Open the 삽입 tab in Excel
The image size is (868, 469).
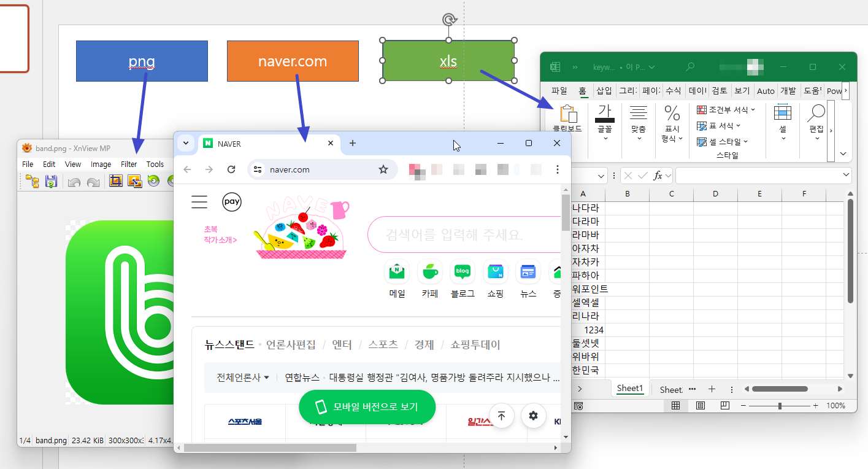[604, 91]
